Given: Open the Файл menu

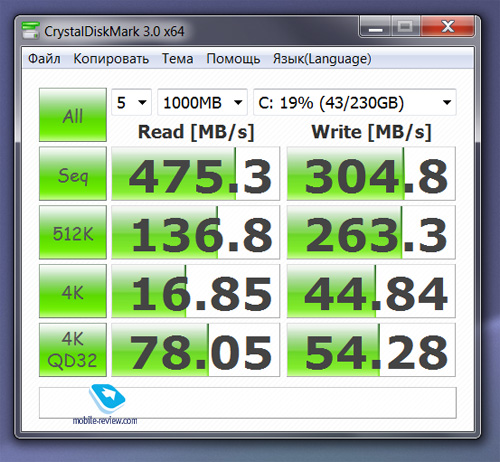Looking at the screenshot, I should coord(44,59).
